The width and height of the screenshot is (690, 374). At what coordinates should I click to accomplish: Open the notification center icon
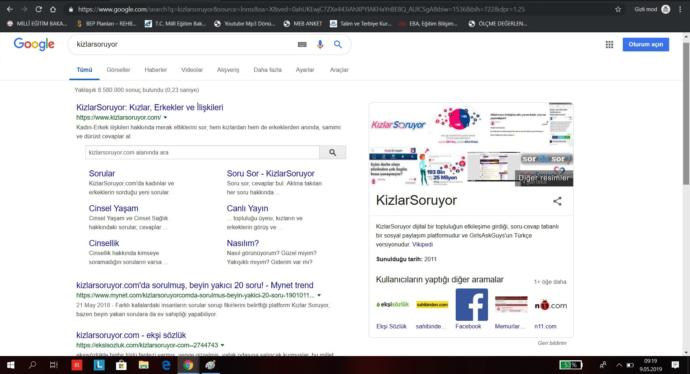pyautogui.click(x=675, y=365)
